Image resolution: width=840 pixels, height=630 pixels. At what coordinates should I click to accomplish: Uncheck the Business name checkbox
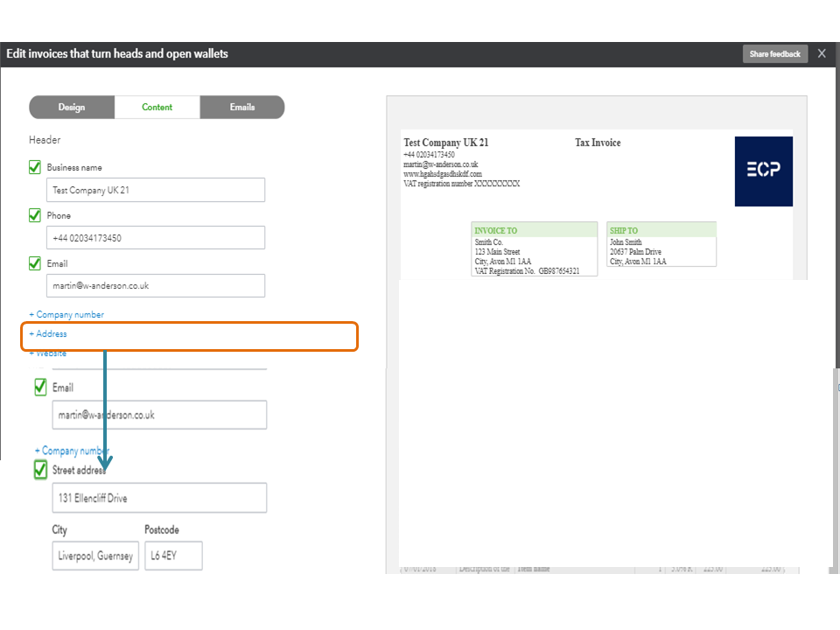(x=35, y=167)
